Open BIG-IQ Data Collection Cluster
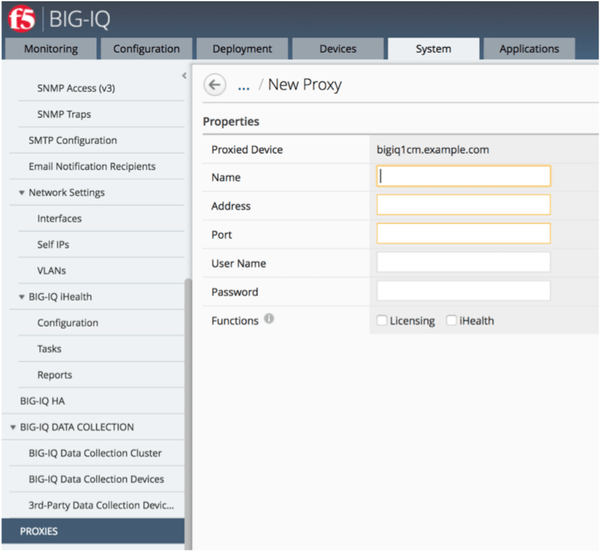This screenshot has width=600, height=551. 95,453
